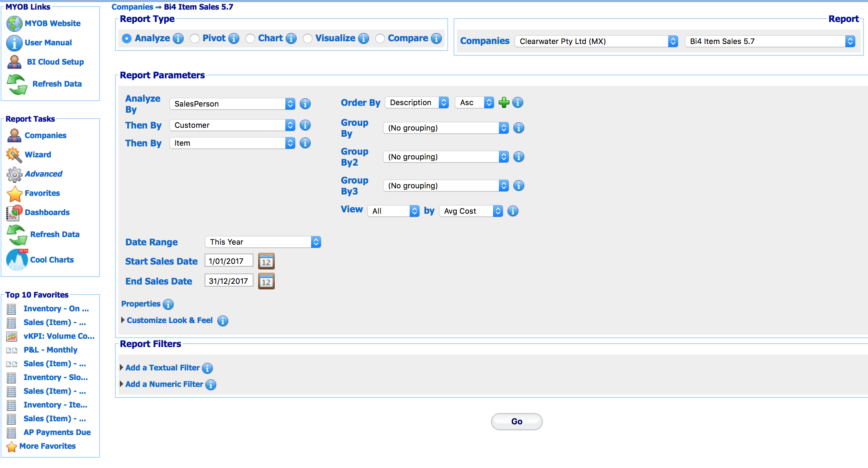
Task: Click info icon beside View Avg Cost dropdown
Action: click(513, 211)
